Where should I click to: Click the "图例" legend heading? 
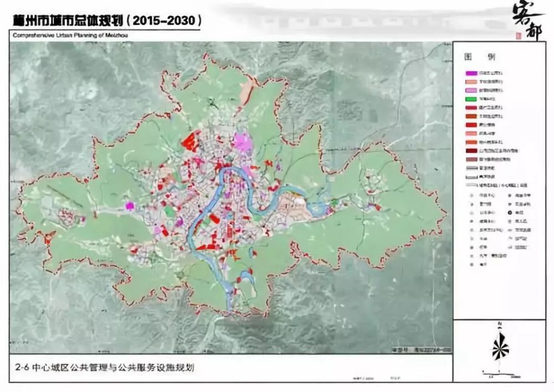tap(480, 57)
